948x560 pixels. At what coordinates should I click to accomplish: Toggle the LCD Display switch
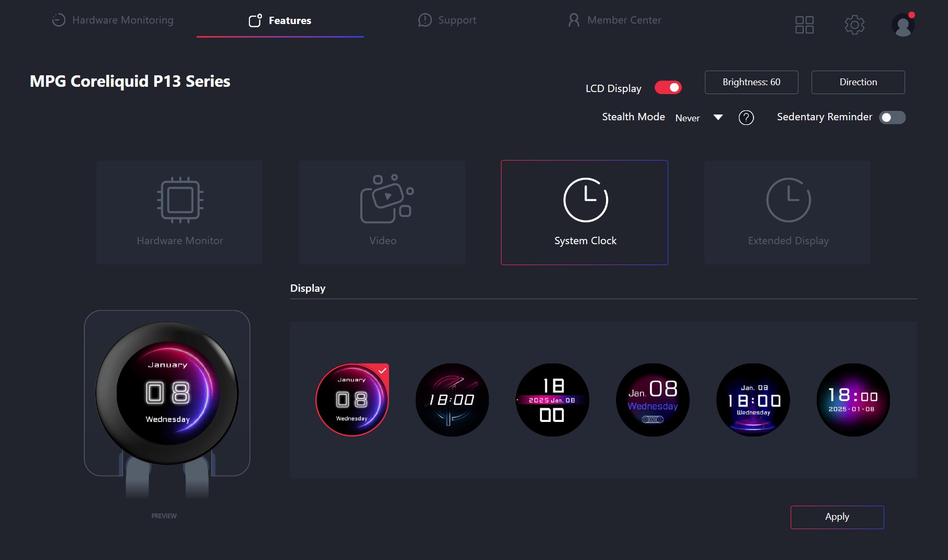pyautogui.click(x=668, y=87)
